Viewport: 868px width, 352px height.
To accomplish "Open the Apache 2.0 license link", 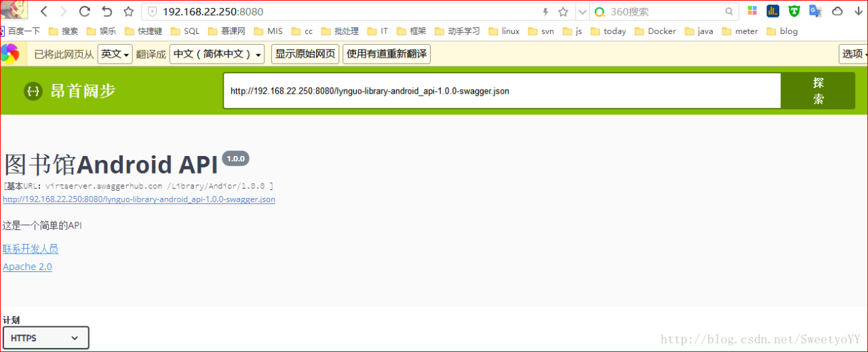I will click(27, 267).
